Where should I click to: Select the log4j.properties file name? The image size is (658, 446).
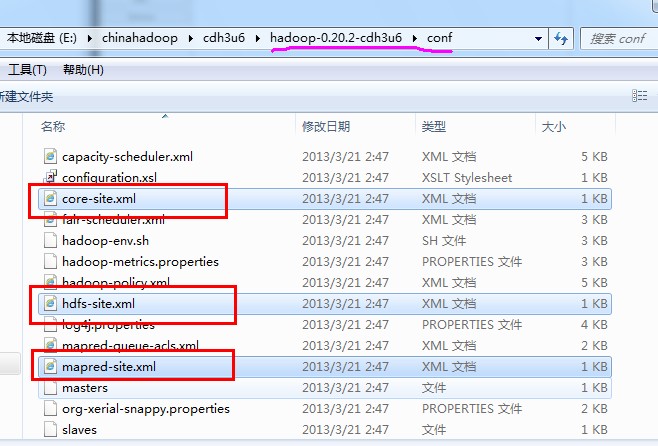coord(108,324)
